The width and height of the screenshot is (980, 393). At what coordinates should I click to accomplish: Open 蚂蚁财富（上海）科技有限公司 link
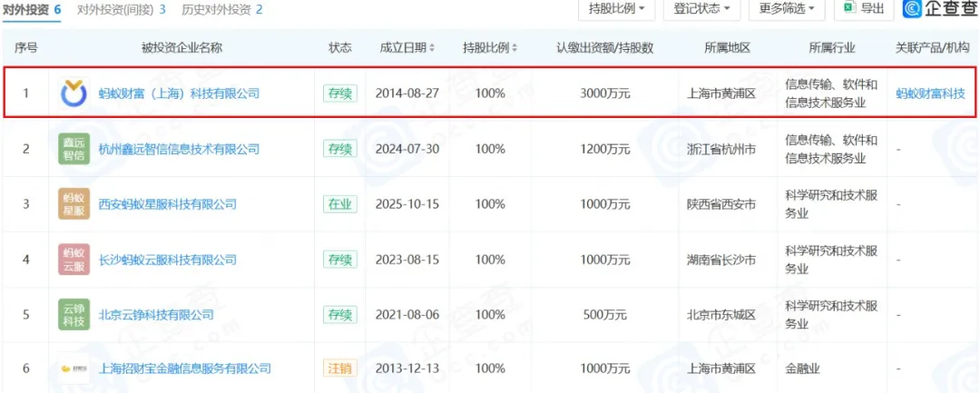[x=179, y=93]
